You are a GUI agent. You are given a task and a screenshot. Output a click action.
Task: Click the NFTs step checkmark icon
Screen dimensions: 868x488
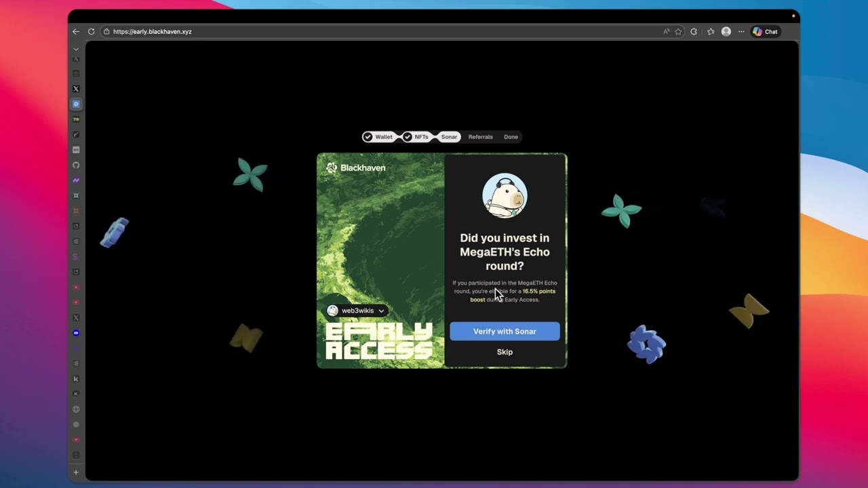pos(408,137)
